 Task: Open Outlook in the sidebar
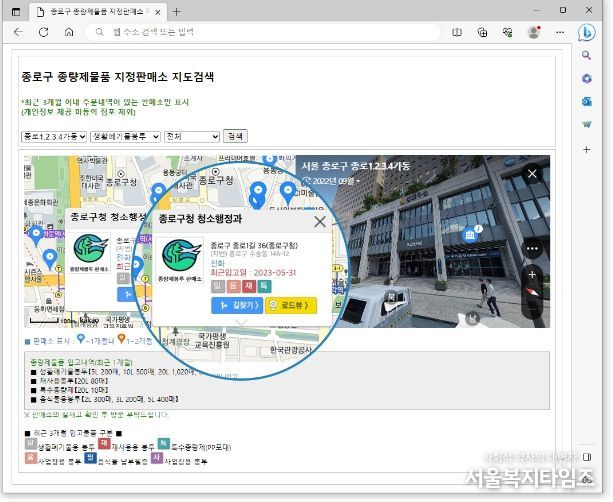pos(586,102)
